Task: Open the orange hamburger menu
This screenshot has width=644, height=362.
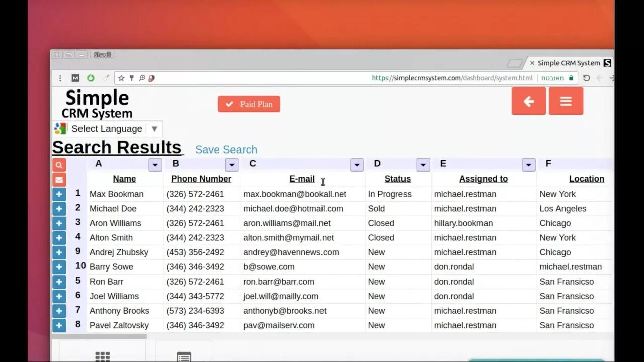Action: click(566, 101)
